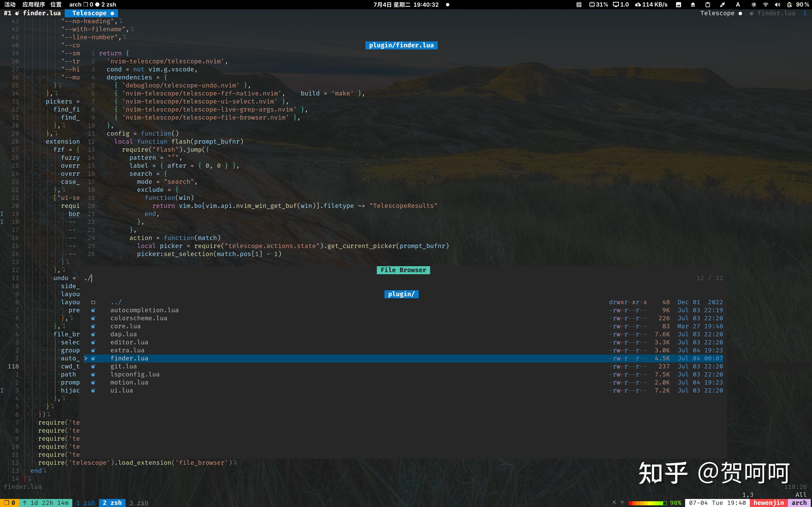The height and width of the screenshot is (507, 812).
Task: Click the folder icon for parent directory
Action: 93,303
